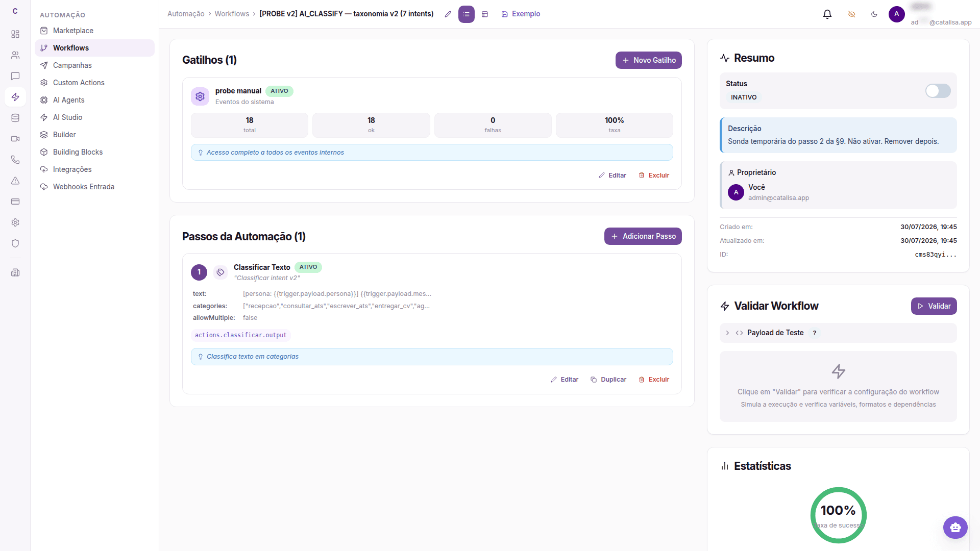The height and width of the screenshot is (551, 980).
Task: Open the chat bubble icon in left rail
Action: (x=15, y=76)
